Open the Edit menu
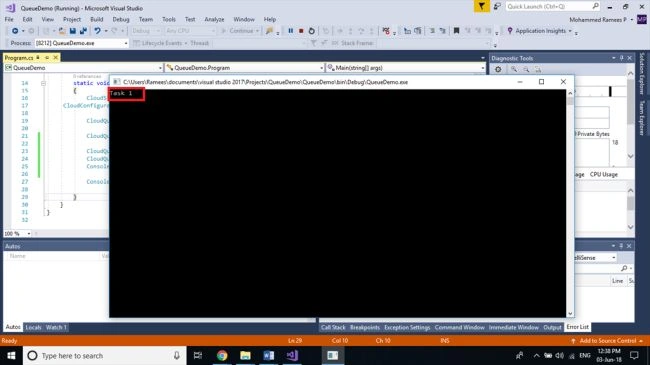Viewport: 650px width, 365px height. tap(27, 19)
